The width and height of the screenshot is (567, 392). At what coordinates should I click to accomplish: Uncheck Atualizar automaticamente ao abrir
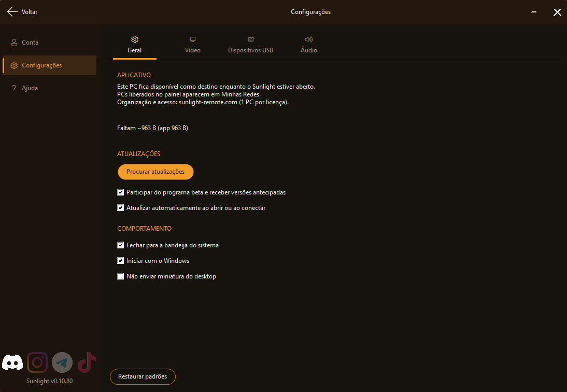tap(120, 207)
